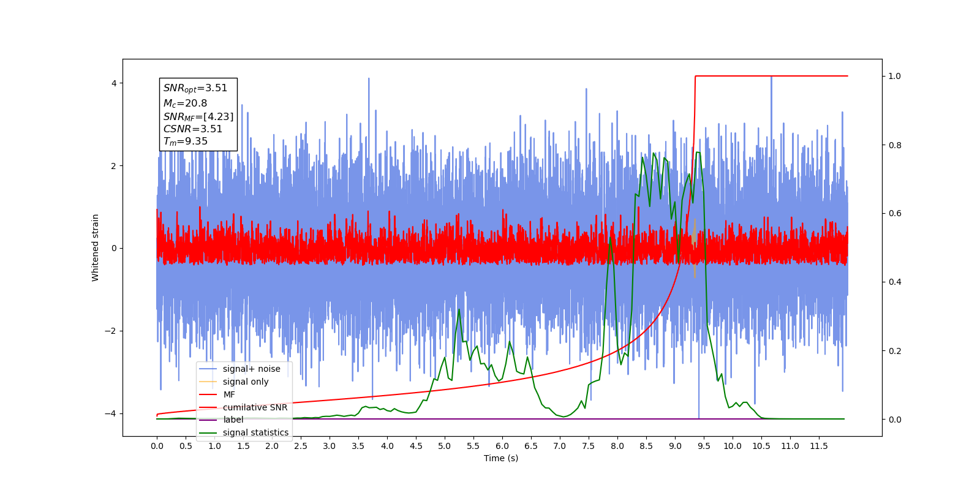Click the x-axis tick label 5.0

click(x=445, y=446)
